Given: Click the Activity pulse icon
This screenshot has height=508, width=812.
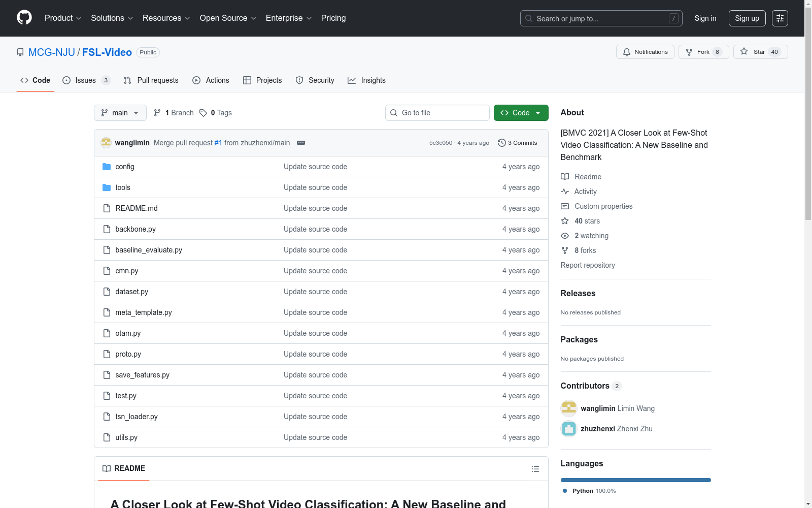Looking at the screenshot, I should (x=565, y=192).
